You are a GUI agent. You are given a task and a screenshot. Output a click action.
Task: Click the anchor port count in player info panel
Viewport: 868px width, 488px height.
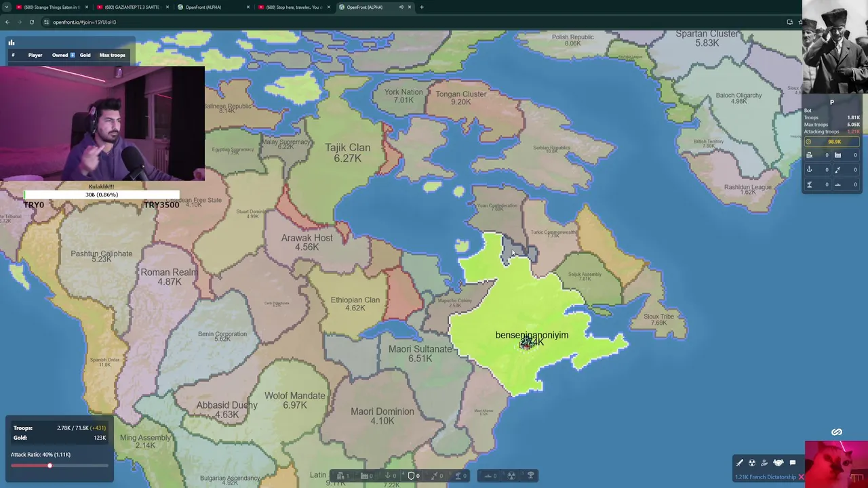(x=809, y=169)
